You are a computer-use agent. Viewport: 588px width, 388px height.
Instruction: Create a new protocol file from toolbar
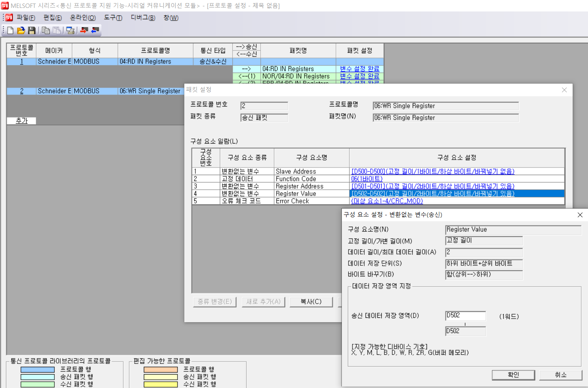10,30
